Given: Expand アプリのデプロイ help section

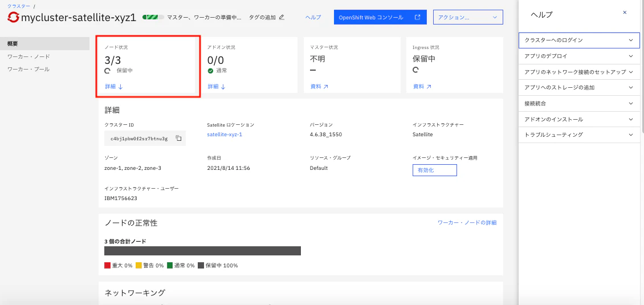Looking at the screenshot, I should (579, 56).
